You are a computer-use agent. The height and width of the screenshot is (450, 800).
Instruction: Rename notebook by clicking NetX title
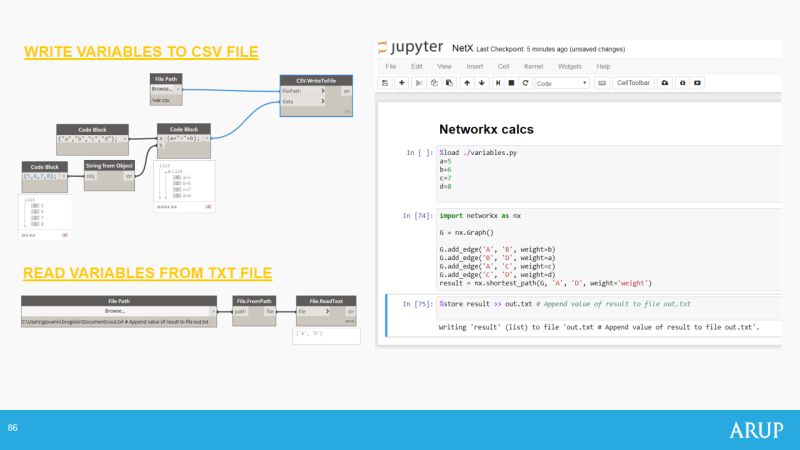point(462,48)
